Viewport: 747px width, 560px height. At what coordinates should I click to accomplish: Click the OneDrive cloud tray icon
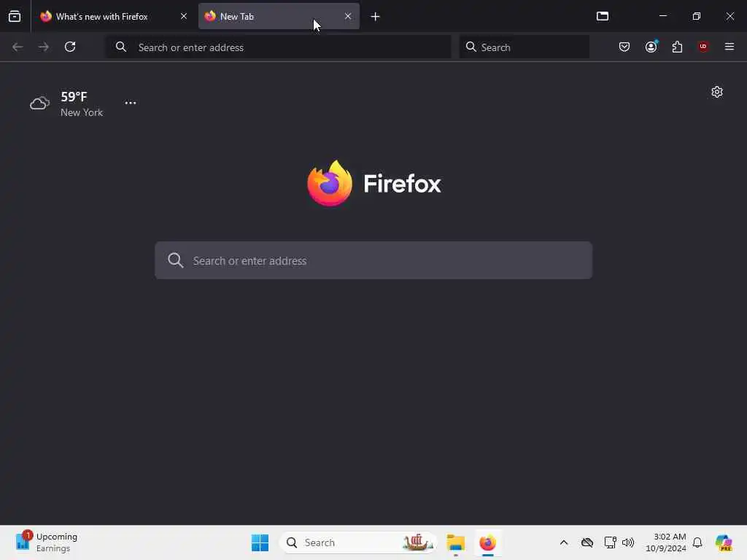(x=587, y=542)
